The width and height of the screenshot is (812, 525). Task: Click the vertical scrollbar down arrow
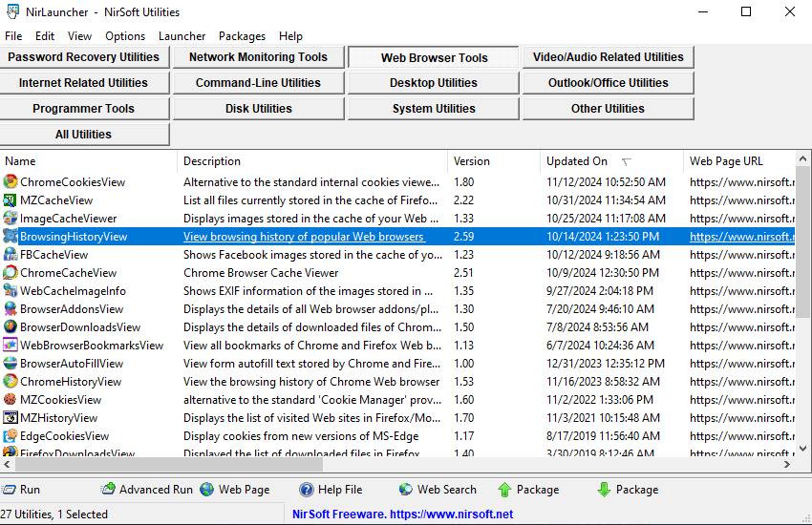pos(802,449)
